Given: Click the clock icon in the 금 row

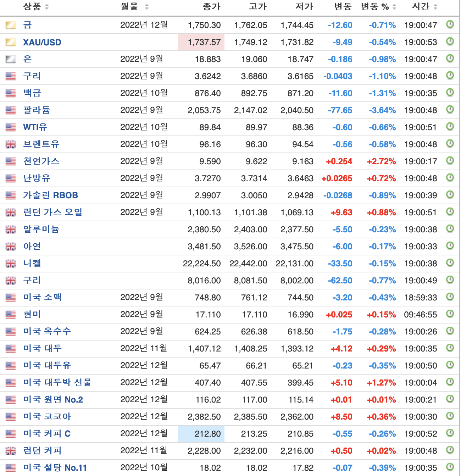Looking at the screenshot, I should click(x=450, y=24).
